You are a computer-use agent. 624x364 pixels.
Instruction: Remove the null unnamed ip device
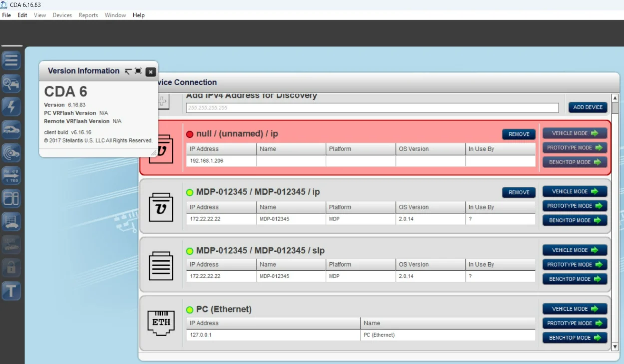(519, 134)
